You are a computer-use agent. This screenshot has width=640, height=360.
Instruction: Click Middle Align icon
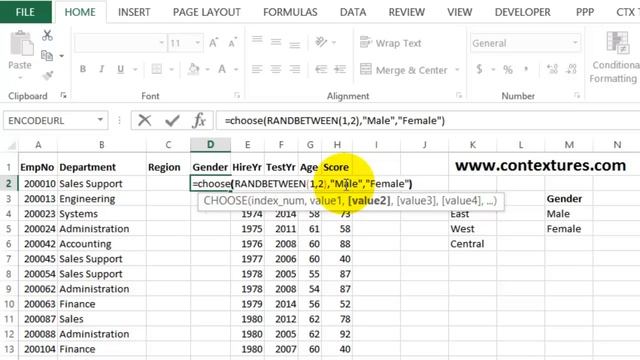coord(276,42)
